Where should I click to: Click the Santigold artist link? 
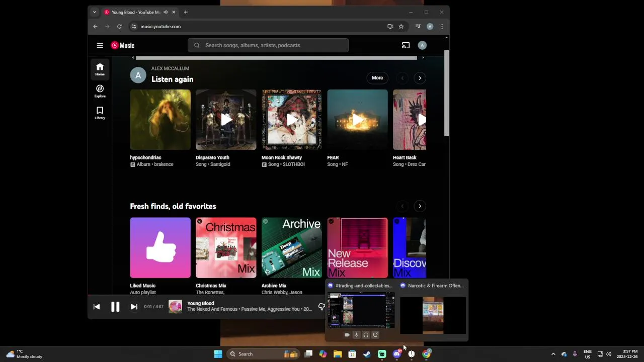[219, 164]
